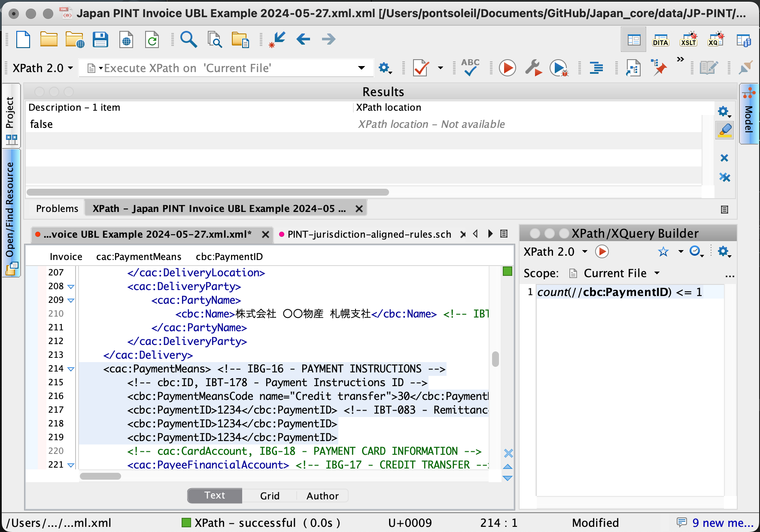Image resolution: width=760 pixels, height=532 pixels.
Task: Collapse fold at line 208
Action: pyautogui.click(x=71, y=287)
